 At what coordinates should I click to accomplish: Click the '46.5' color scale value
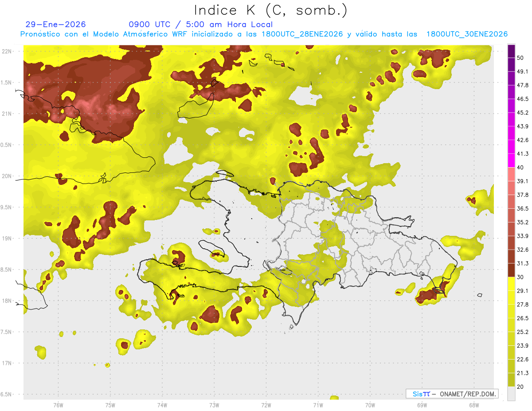523,99
